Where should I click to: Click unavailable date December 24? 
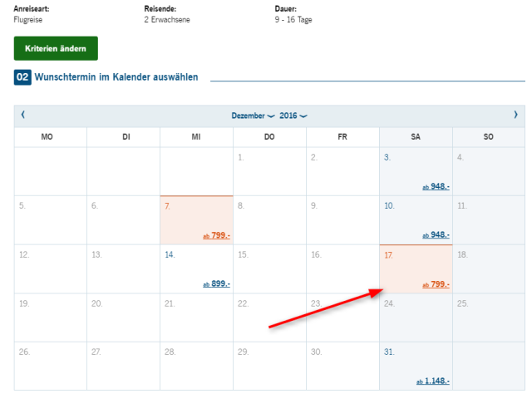coord(415,317)
